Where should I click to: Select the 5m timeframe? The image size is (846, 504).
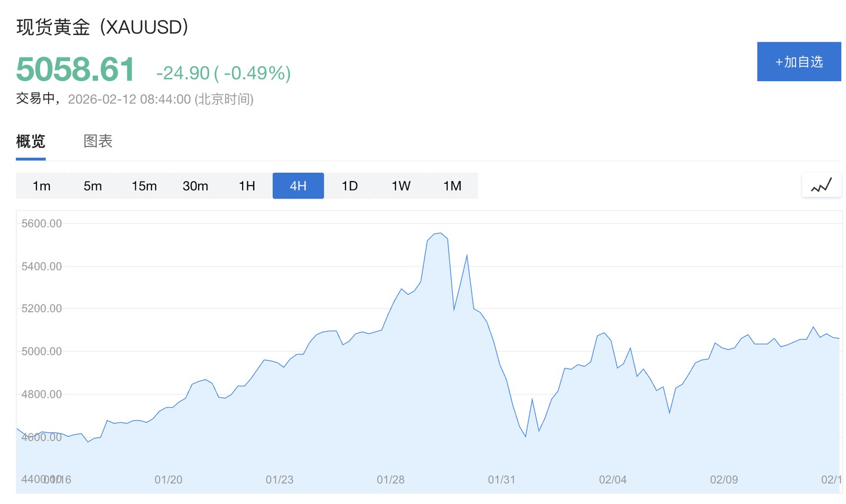92,186
